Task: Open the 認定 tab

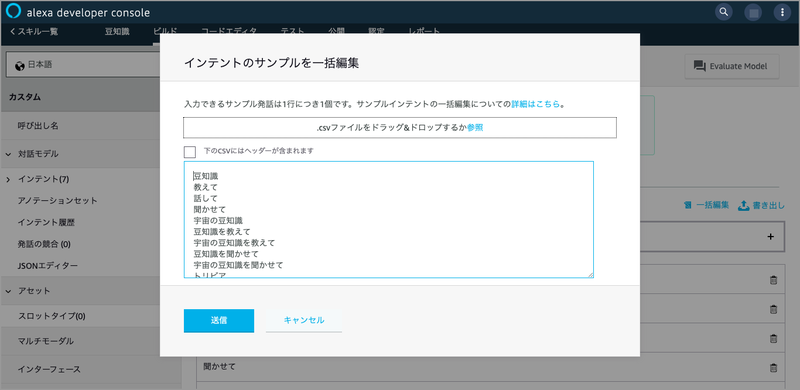Action: point(377,31)
